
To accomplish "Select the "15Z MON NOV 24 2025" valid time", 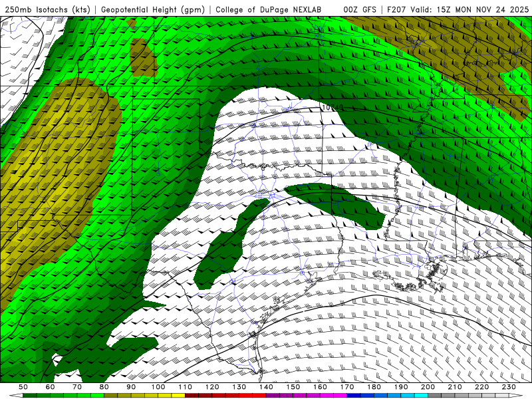I will coord(483,9).
